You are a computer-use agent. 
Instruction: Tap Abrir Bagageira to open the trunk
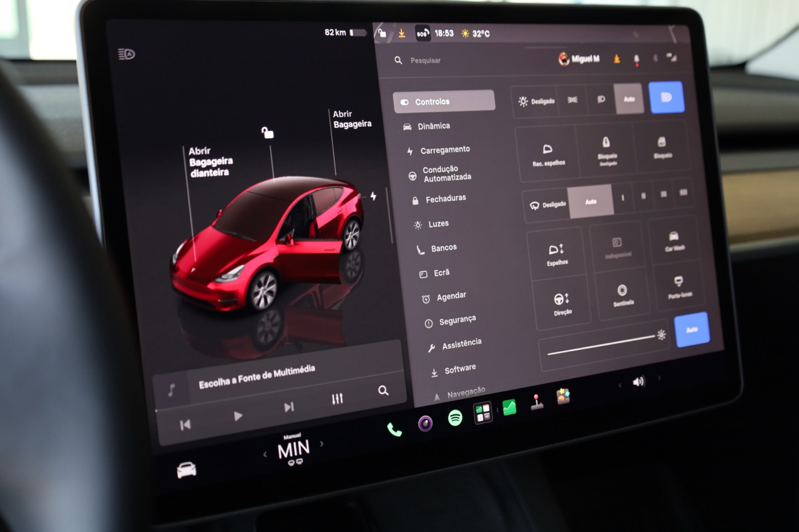point(352,119)
